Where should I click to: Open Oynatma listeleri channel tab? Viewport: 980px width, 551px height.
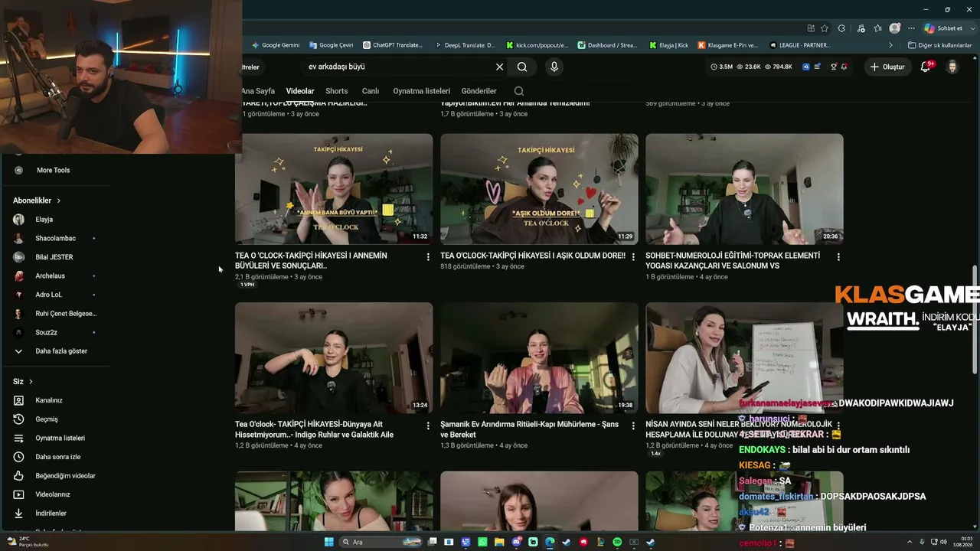(422, 91)
